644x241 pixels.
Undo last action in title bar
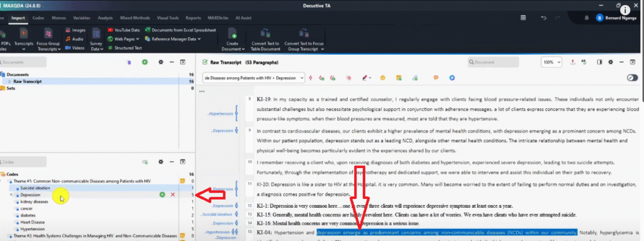click(544, 18)
